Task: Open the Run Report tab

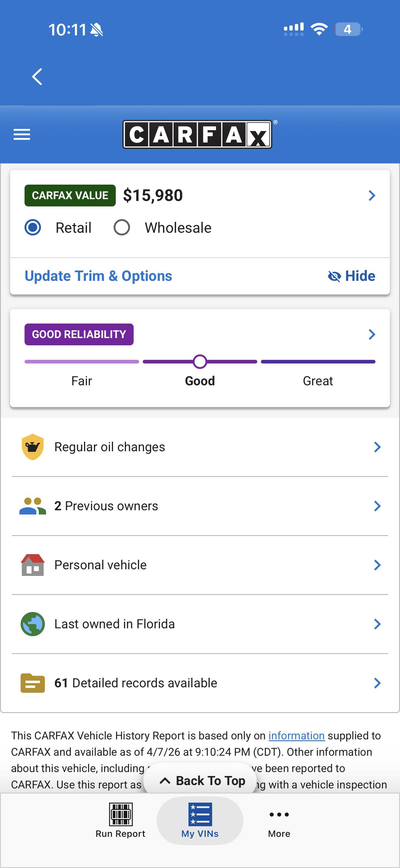Action: click(120, 820)
